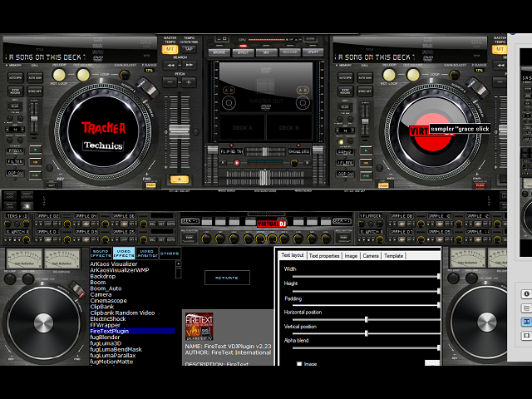Open the FLIP 3D transition selector

pos(232,151)
